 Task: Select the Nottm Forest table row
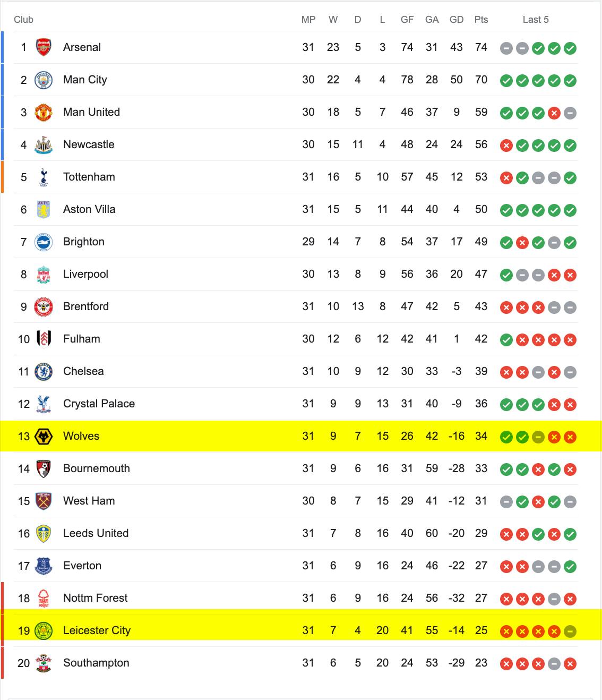[x=296, y=598]
